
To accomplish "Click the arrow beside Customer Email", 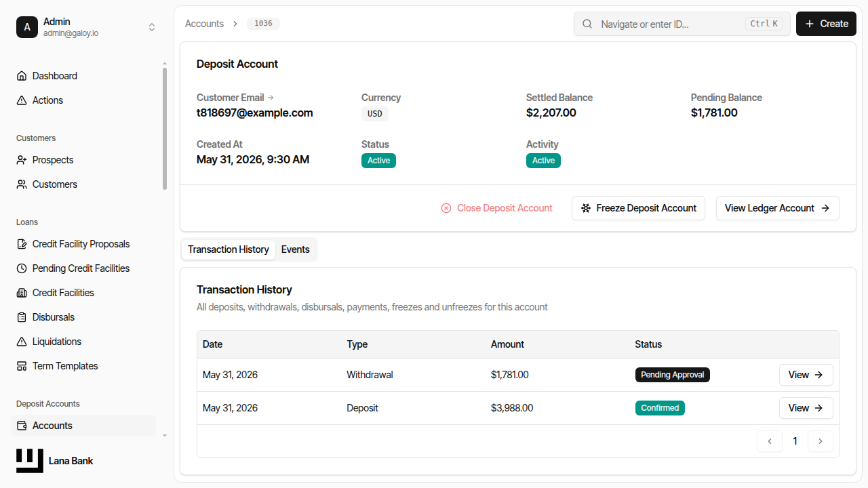I will coord(271,98).
